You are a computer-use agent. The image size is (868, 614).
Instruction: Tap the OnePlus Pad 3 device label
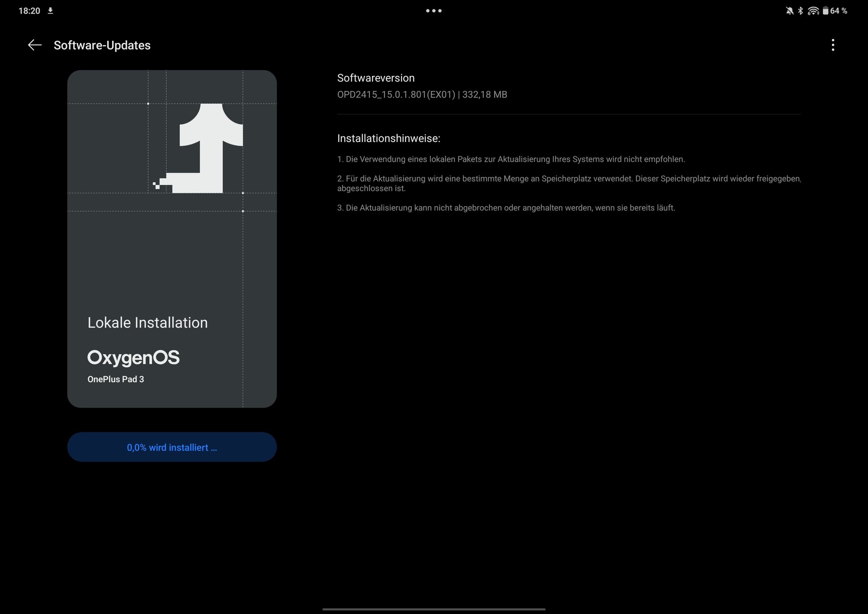coord(116,380)
